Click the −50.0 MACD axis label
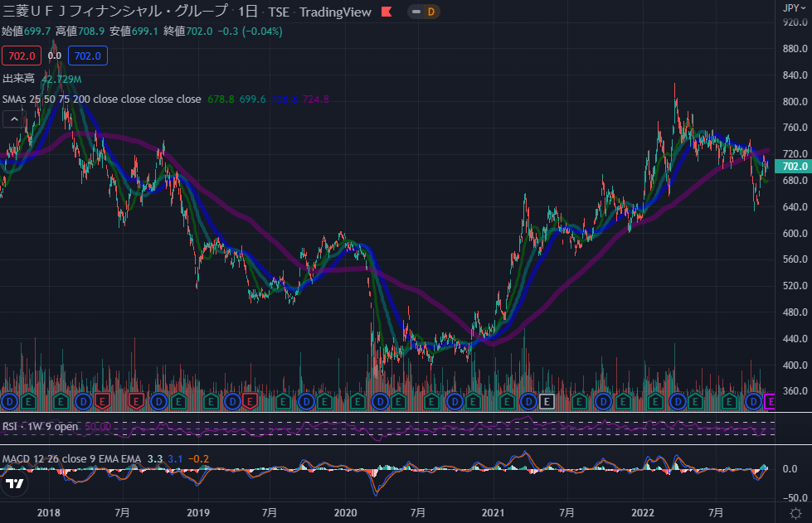 coord(795,497)
